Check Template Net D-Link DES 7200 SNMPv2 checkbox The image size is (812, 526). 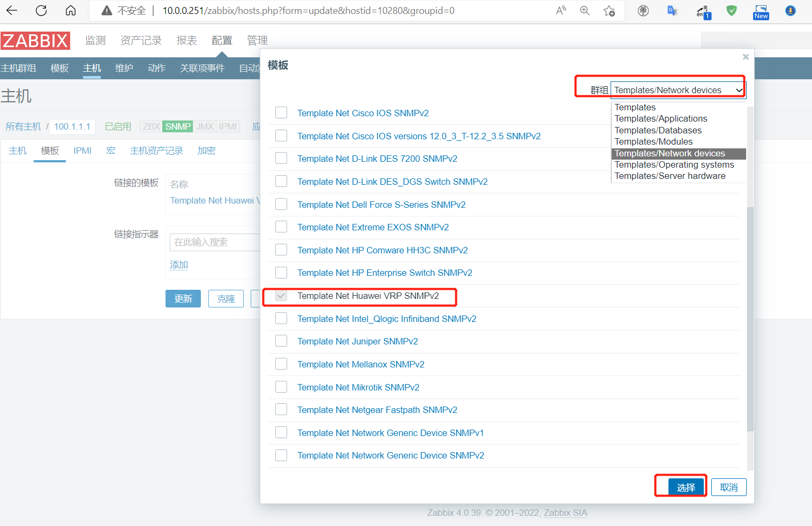pos(281,158)
